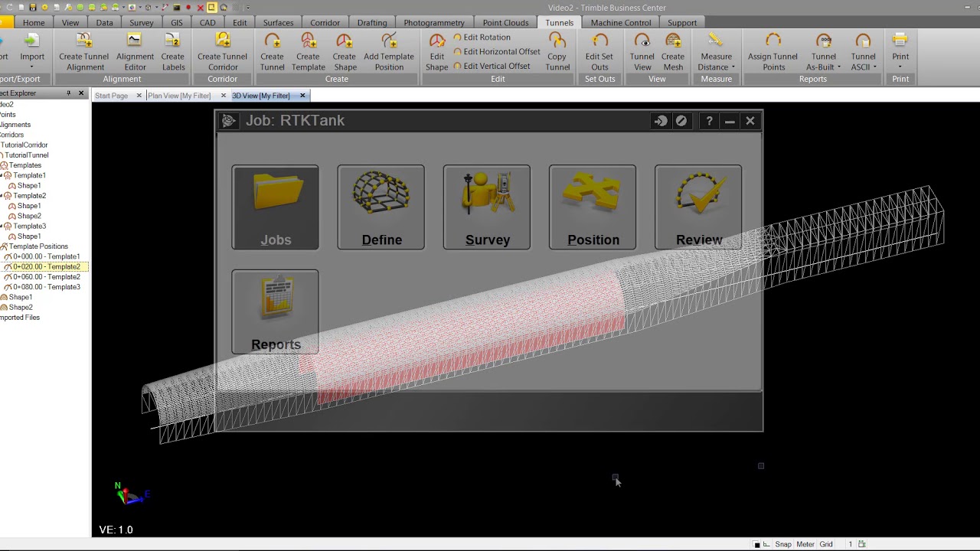Run the Create Mesh command

click(x=673, y=52)
